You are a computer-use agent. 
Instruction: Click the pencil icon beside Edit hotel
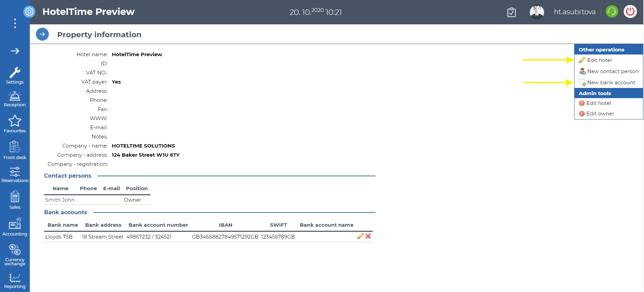tap(582, 60)
